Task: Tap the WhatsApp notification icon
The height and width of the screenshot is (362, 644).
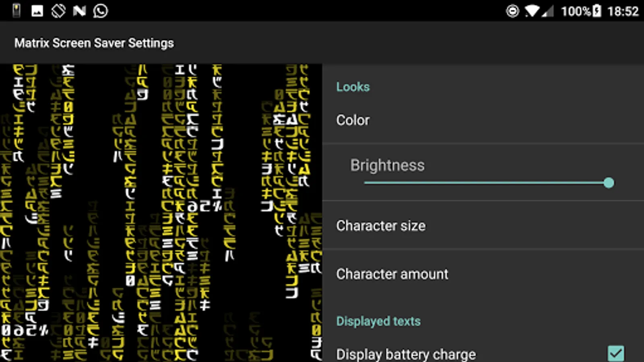Action: (101, 11)
